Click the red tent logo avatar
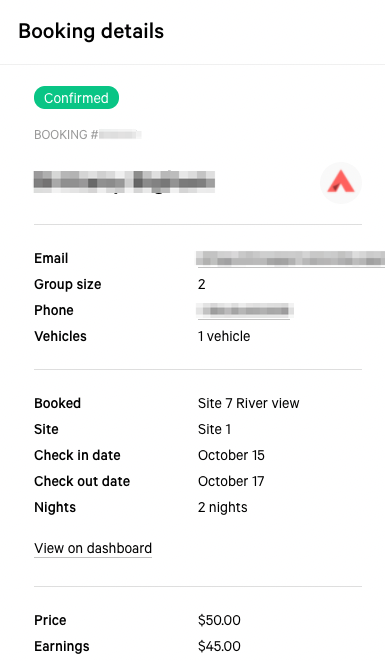The height and width of the screenshot is (661, 385). click(341, 183)
